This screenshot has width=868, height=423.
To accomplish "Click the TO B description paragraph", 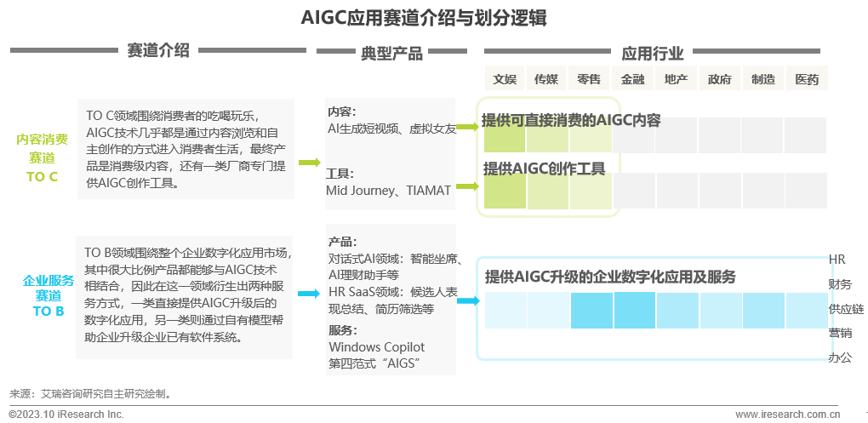I will (188, 295).
